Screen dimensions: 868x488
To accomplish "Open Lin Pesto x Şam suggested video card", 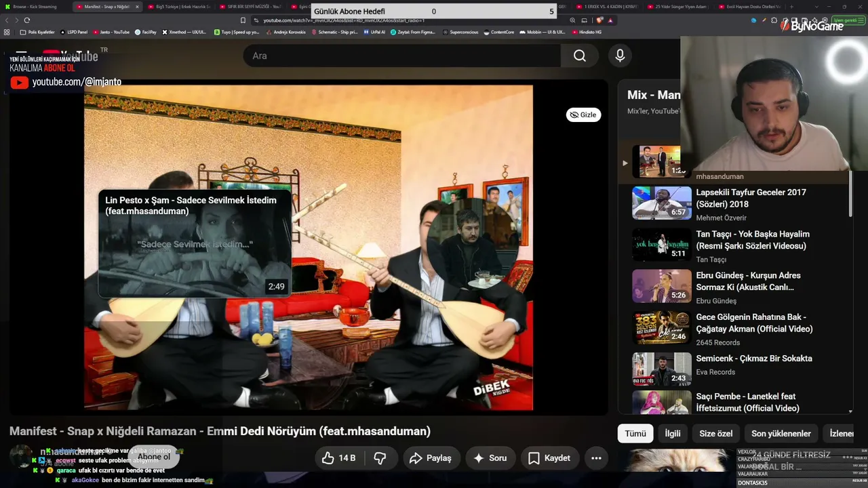I will [x=195, y=244].
